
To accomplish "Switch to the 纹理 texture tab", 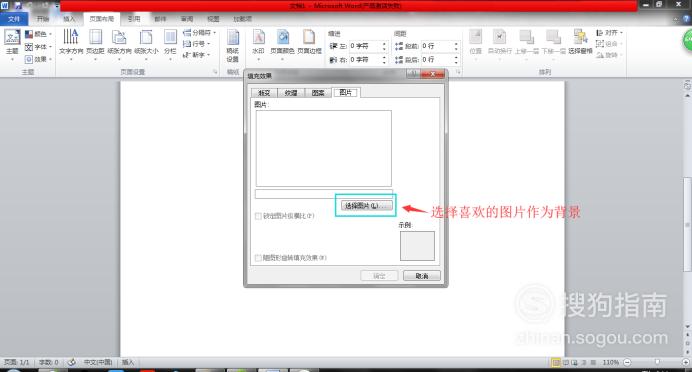I will (x=291, y=93).
